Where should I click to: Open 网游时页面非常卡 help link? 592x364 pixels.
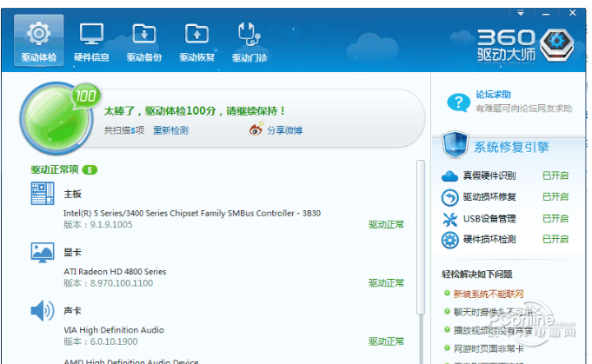coord(489,349)
